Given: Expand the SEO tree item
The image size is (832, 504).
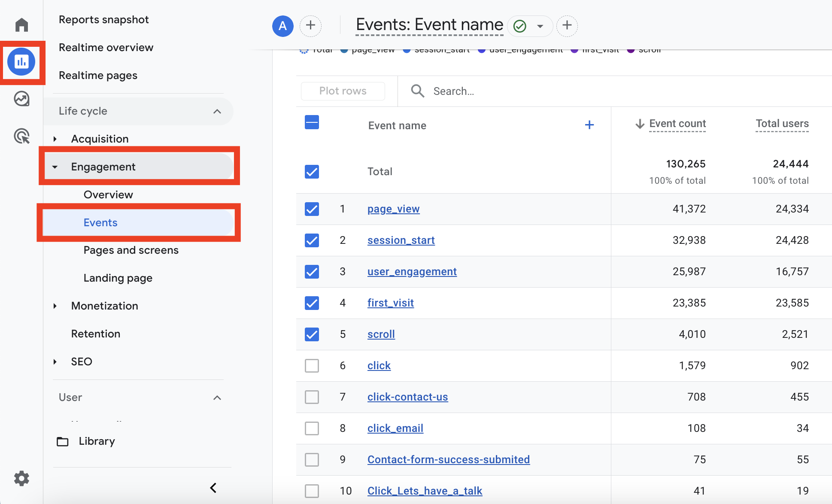Looking at the screenshot, I should pos(55,362).
